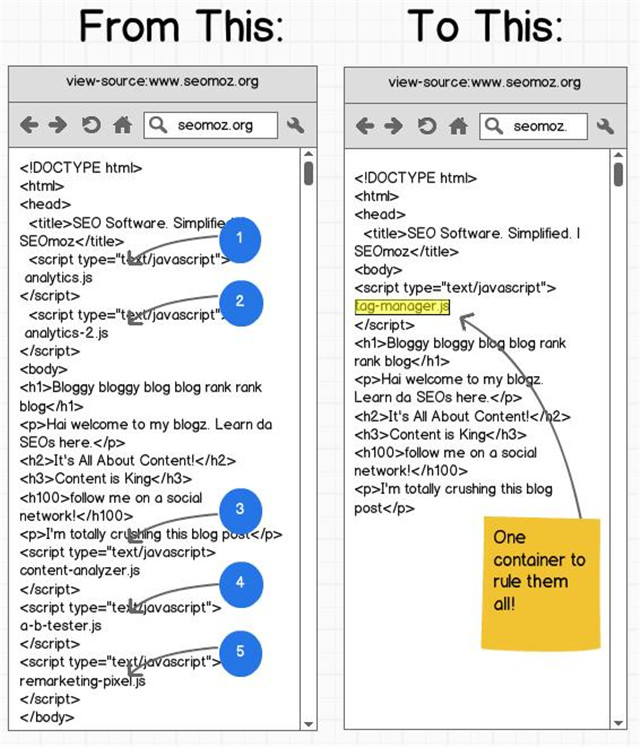640x747 pixels.
Task: Click the '<body>' line in left browser
Action: (43, 369)
